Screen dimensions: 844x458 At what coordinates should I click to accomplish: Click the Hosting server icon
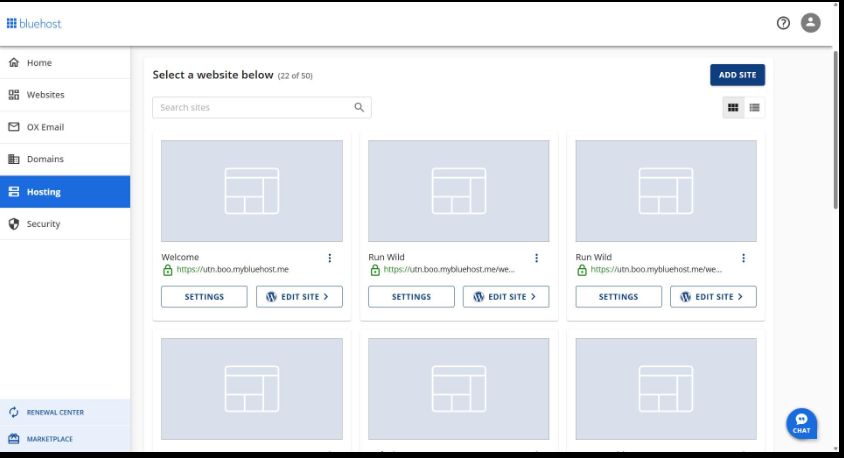tap(14, 192)
